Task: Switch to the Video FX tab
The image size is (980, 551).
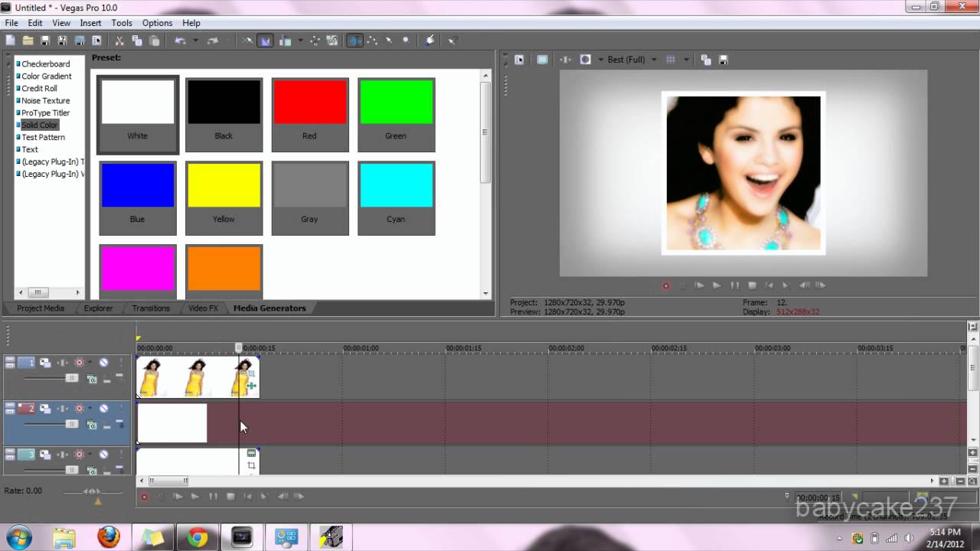Action: (x=203, y=308)
